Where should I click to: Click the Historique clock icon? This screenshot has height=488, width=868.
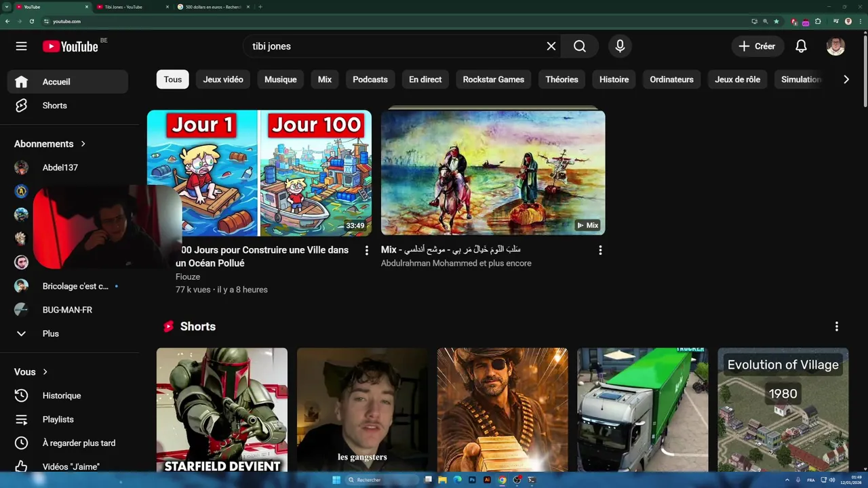(x=22, y=395)
